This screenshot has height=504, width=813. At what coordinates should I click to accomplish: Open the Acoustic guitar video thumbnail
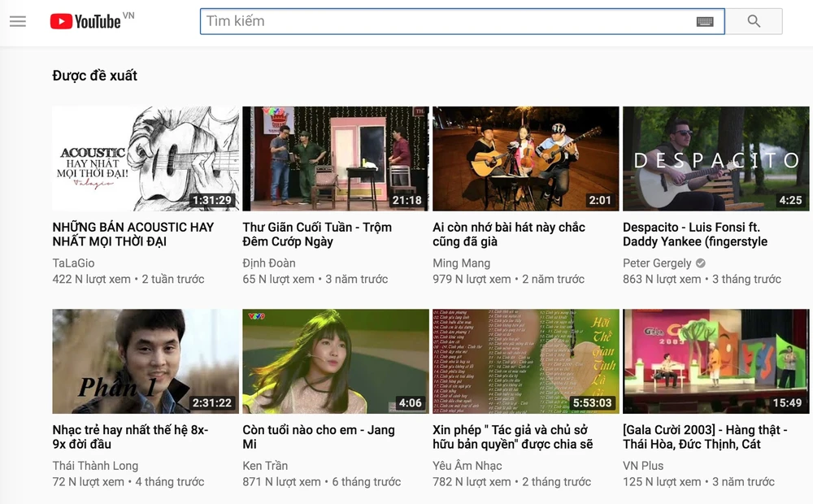coord(146,159)
